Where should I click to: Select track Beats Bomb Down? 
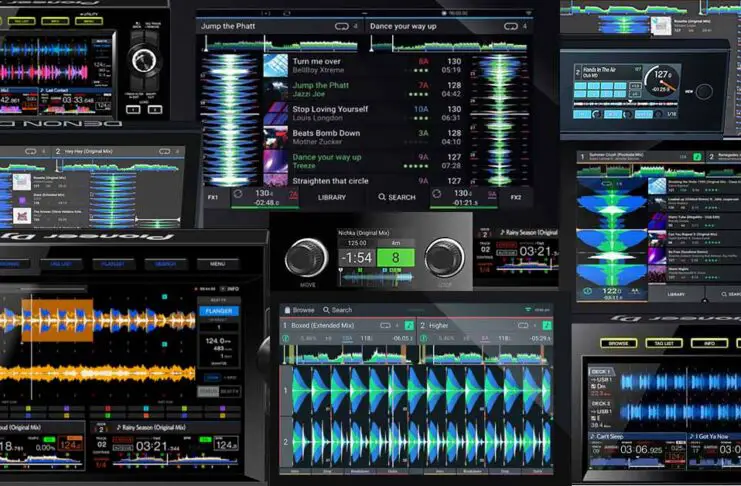point(362,137)
